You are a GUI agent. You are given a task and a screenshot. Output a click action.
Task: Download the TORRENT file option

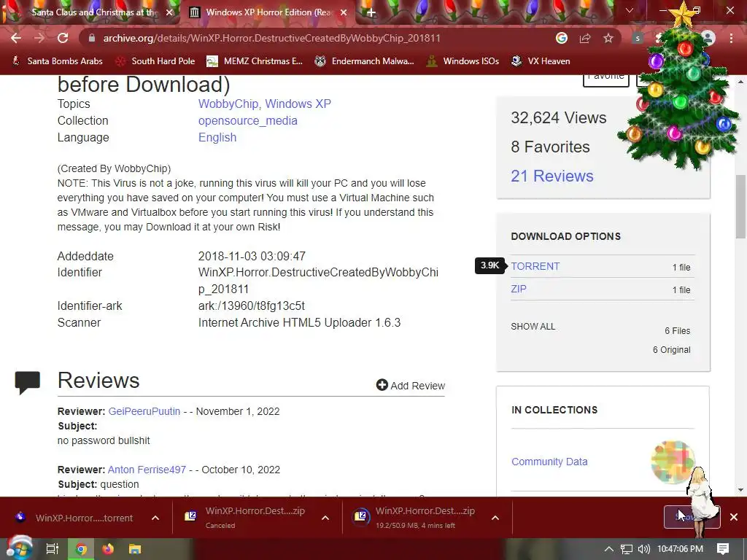pyautogui.click(x=535, y=266)
